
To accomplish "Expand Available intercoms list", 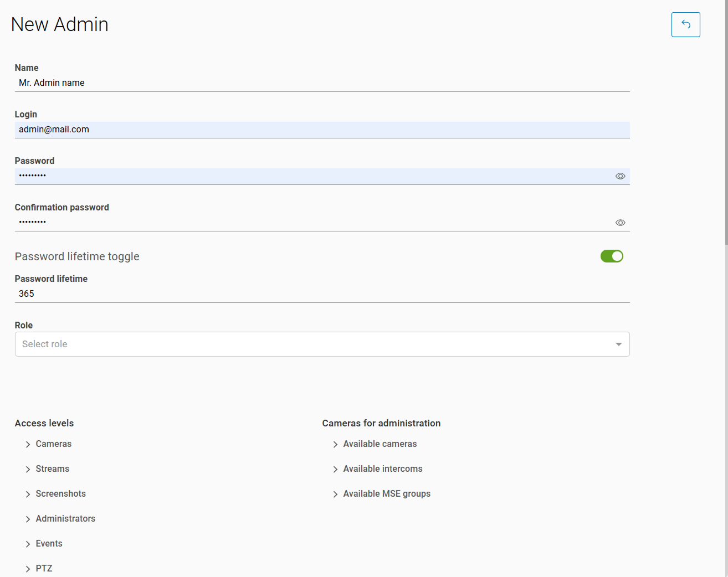I will 335,469.
